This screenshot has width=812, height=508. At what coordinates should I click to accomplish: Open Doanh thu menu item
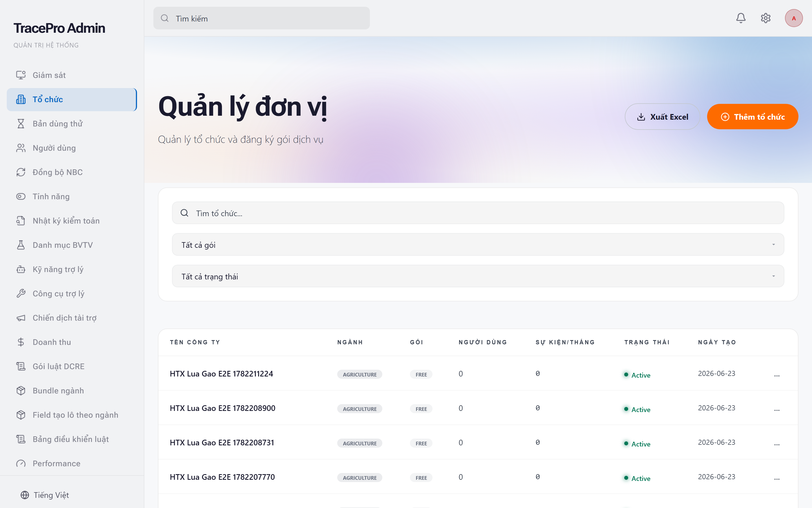coord(72,342)
